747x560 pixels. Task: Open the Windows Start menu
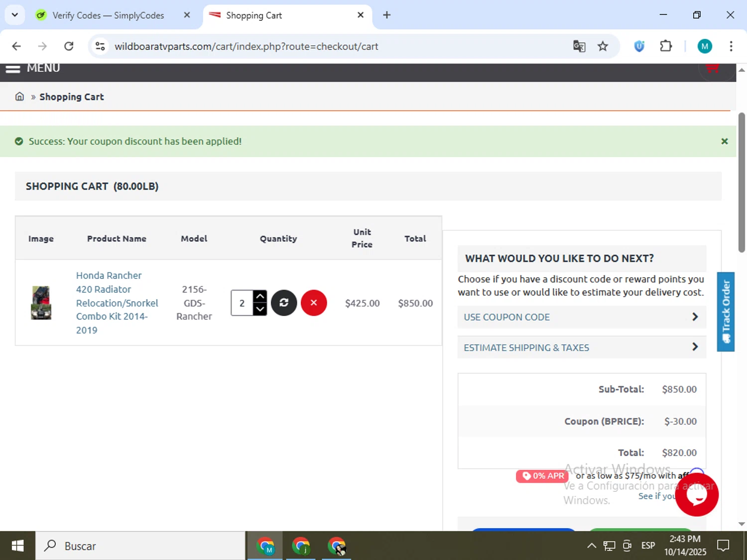click(17, 546)
